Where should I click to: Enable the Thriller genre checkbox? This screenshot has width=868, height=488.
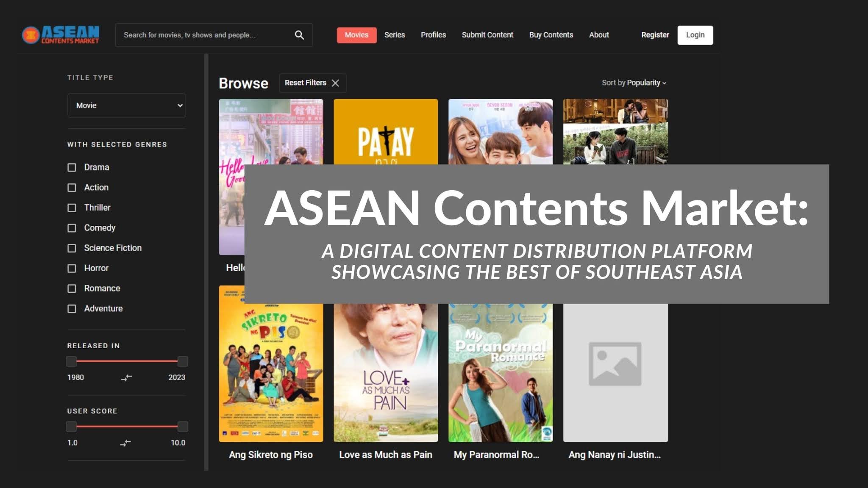click(x=72, y=208)
